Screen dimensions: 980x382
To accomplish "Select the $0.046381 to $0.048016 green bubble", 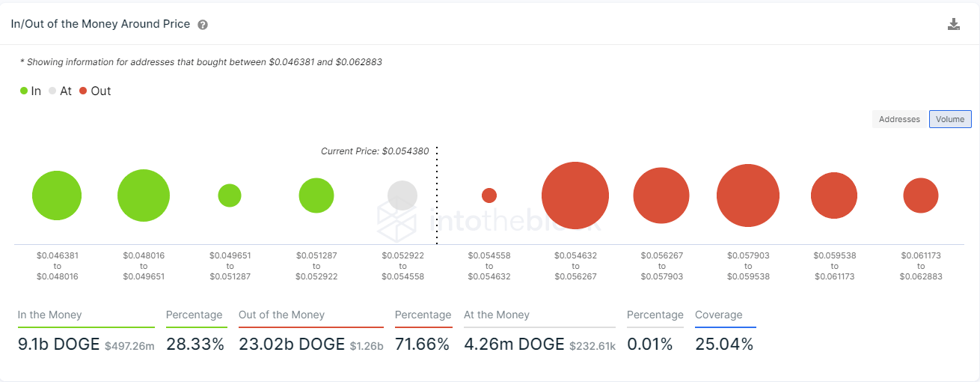I will point(57,195).
